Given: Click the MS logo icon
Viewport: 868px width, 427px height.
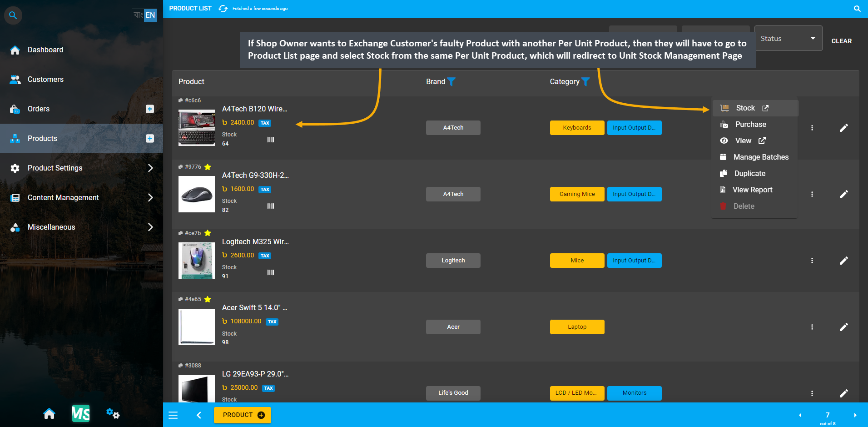Looking at the screenshot, I should 81,413.
